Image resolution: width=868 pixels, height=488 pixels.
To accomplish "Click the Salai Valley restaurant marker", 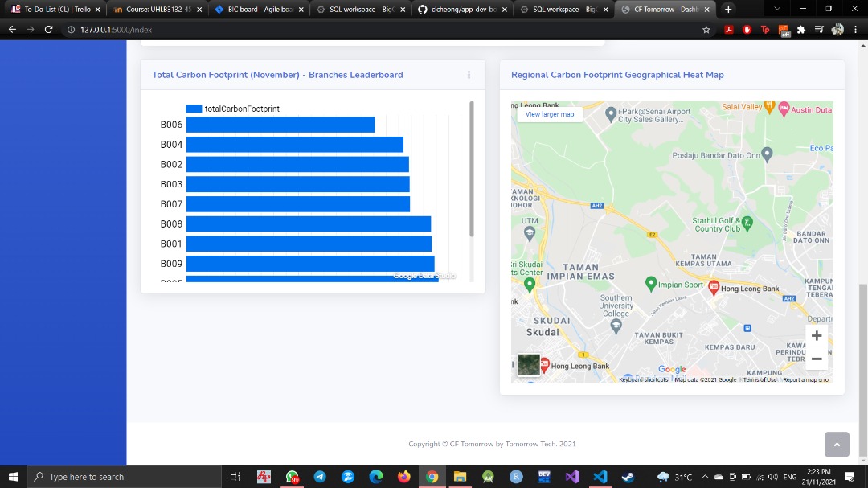I will click(769, 107).
